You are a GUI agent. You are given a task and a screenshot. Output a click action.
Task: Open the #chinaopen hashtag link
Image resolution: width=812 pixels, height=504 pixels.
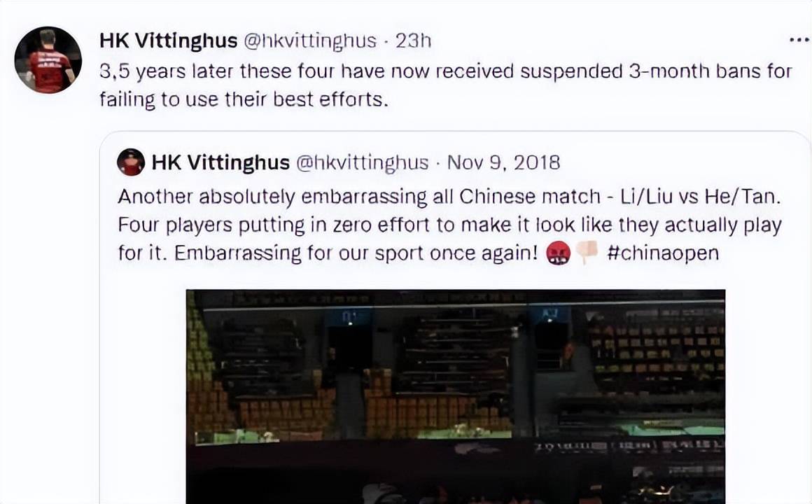663,253
